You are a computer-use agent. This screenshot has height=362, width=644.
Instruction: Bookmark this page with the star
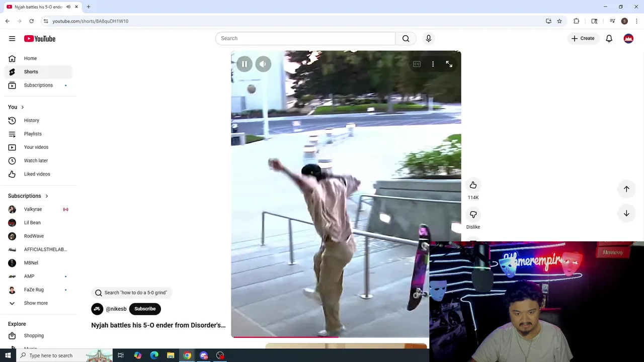(x=559, y=21)
